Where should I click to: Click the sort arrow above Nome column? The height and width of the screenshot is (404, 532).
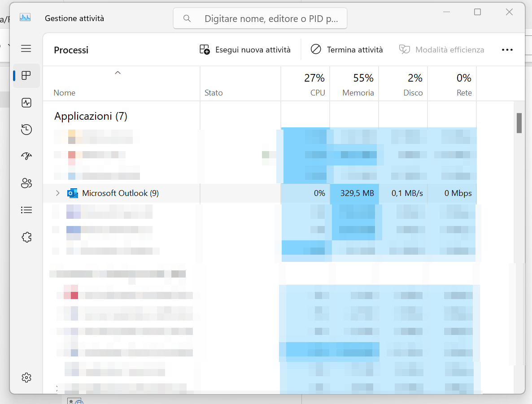point(118,73)
